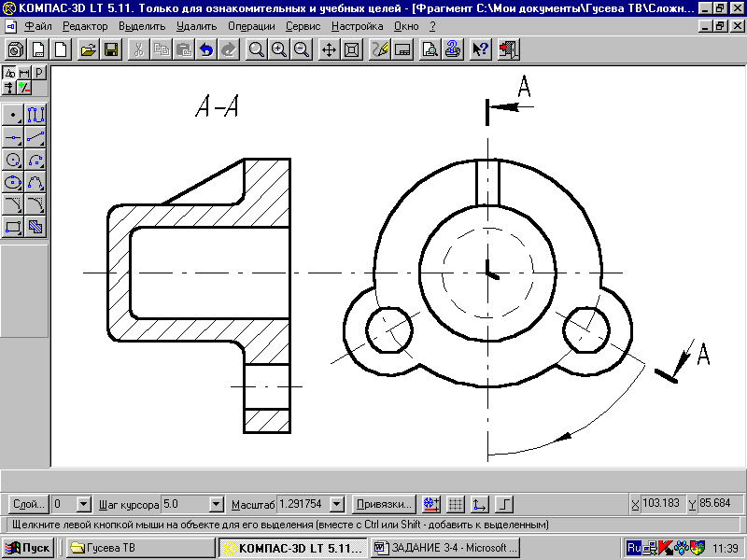Open the Удалить menu
The height and width of the screenshot is (560, 747).
196,27
